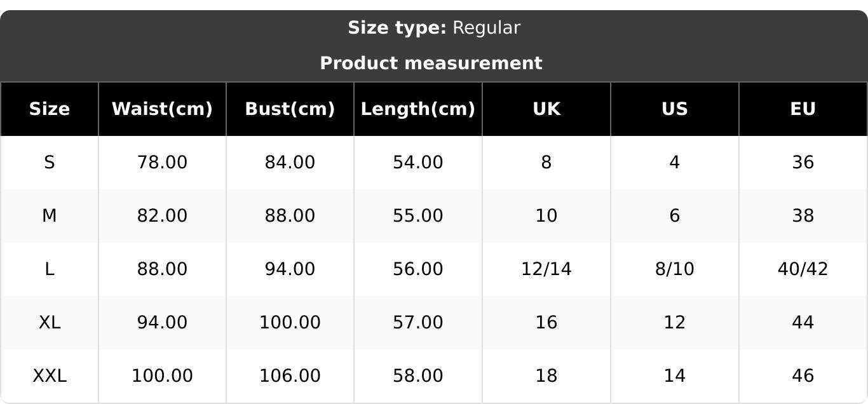Click the US column header

674,109
